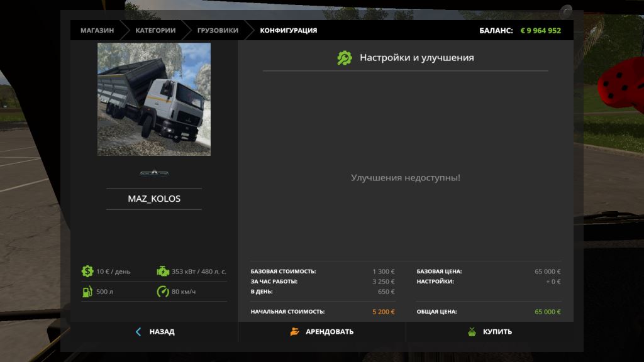
Task: Click the Настройки и улучшения heading
Action: 416,58
